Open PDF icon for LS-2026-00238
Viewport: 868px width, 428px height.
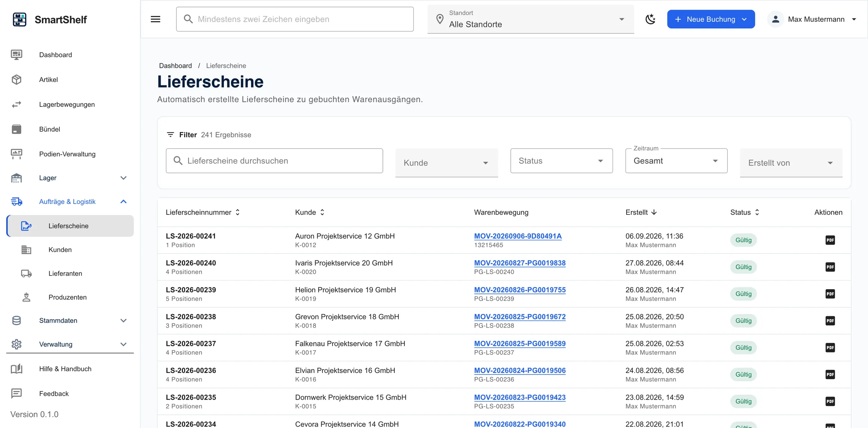tap(830, 321)
